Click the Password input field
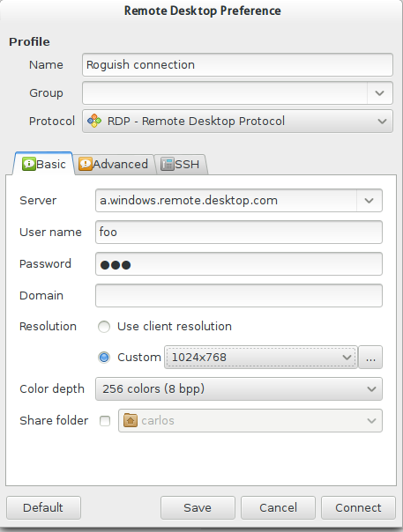The width and height of the screenshot is (403, 532). pyautogui.click(x=239, y=264)
